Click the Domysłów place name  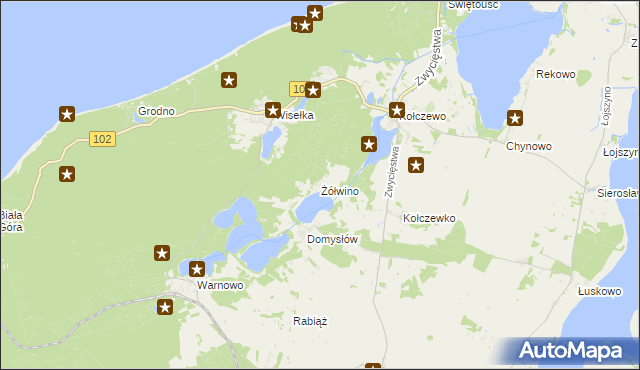(332, 239)
